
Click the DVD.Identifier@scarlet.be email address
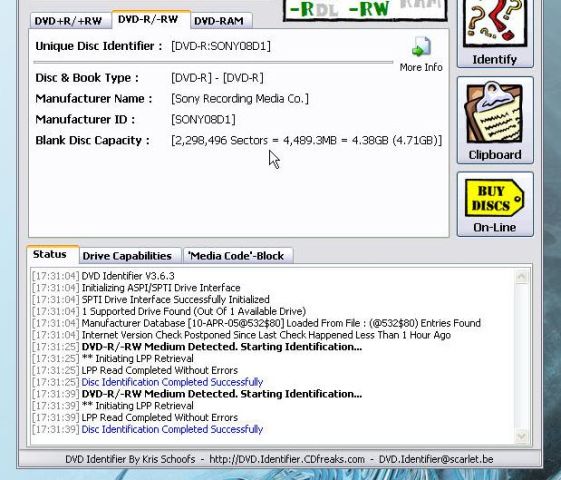436,459
